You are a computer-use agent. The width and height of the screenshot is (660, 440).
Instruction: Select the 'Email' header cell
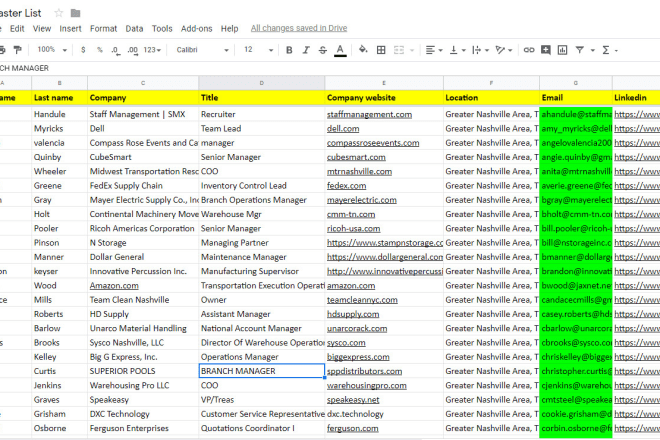(x=575, y=98)
